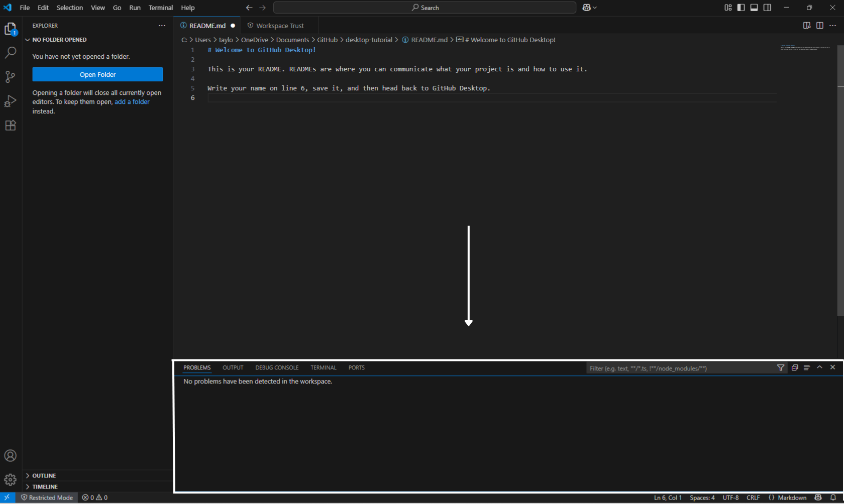Open the Copilot dropdown arrow in title bar
844x504 pixels.
[x=595, y=8]
